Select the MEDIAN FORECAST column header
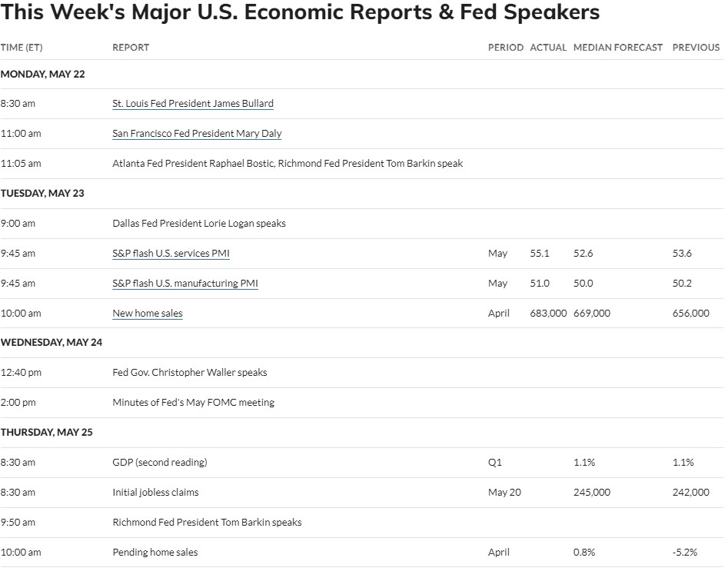Screen dimensions: 728x571 [x=617, y=48]
